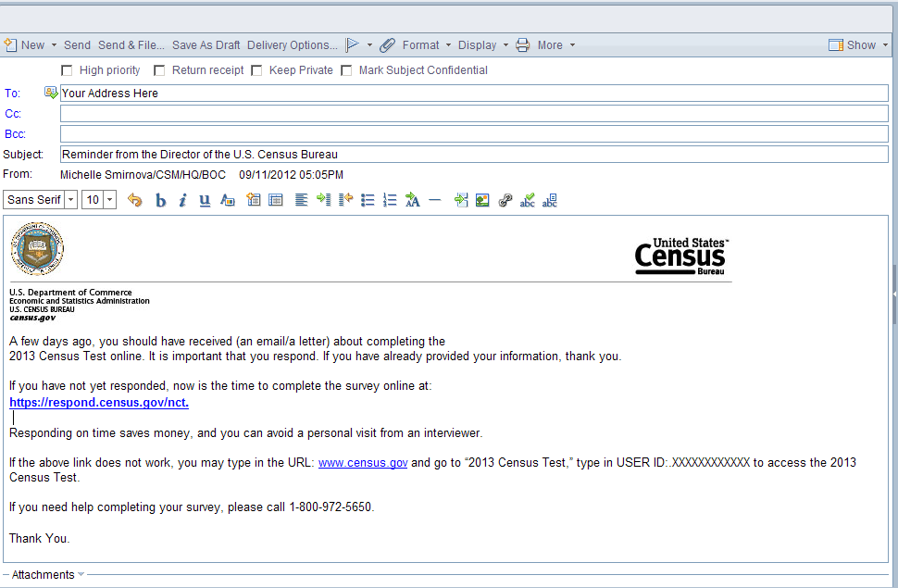Insert a horizontal rule

click(435, 200)
